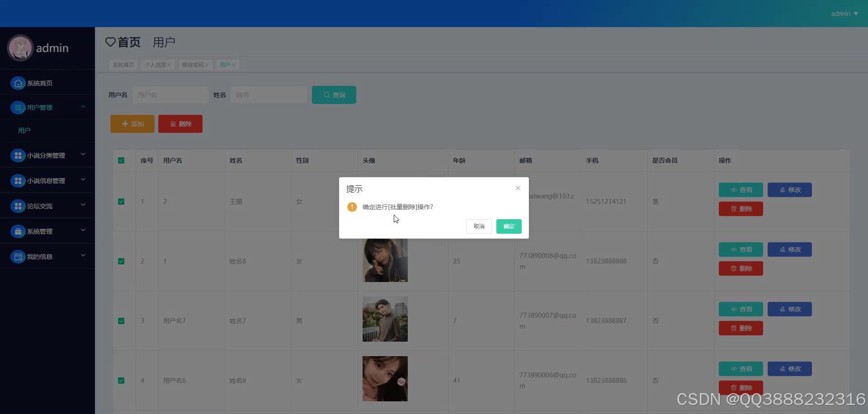Close the 用户 tab
The width and height of the screenshot is (868, 414).
pos(233,65)
